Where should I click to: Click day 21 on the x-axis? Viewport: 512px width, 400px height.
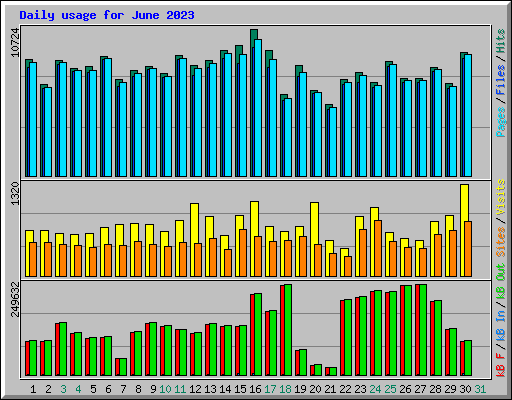tap(330, 389)
